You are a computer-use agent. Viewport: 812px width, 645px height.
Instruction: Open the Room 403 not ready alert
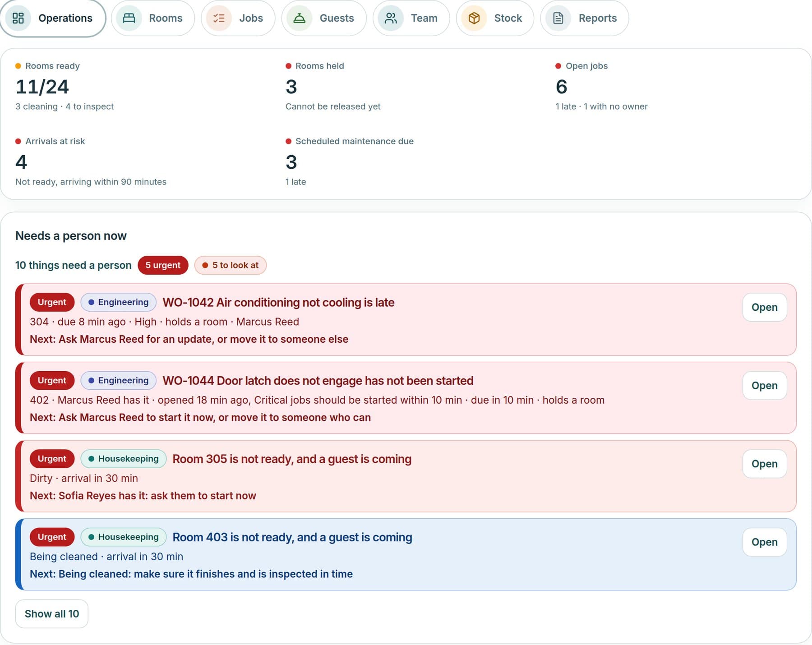coord(765,542)
